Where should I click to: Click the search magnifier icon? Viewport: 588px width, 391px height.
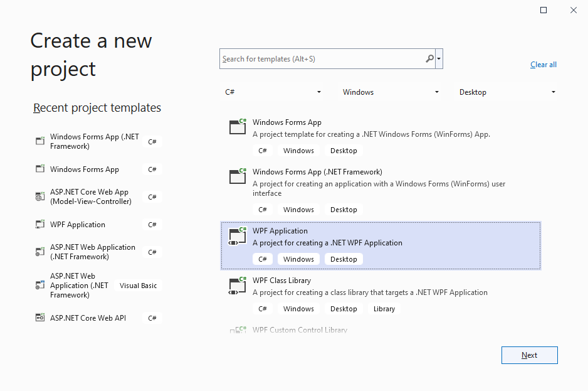[430, 58]
